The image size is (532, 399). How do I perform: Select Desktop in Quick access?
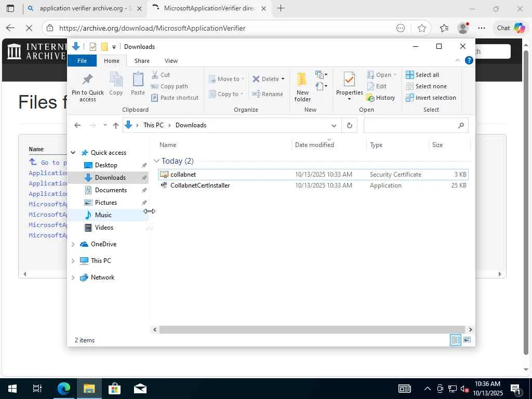coord(106,165)
